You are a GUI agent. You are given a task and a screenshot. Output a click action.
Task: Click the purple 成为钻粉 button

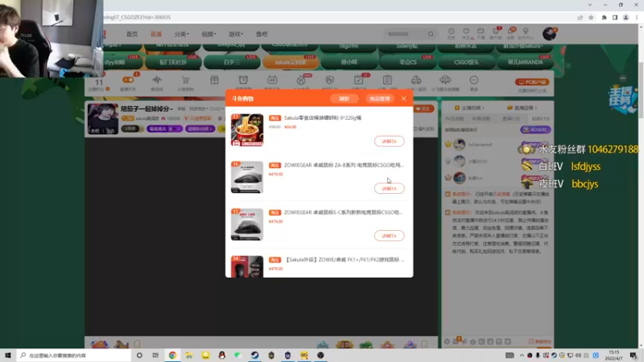(535, 130)
